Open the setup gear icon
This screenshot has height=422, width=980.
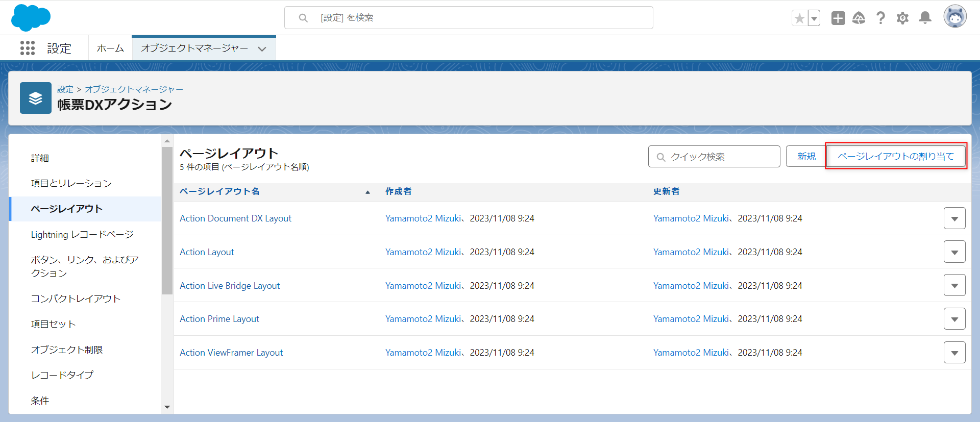point(902,18)
